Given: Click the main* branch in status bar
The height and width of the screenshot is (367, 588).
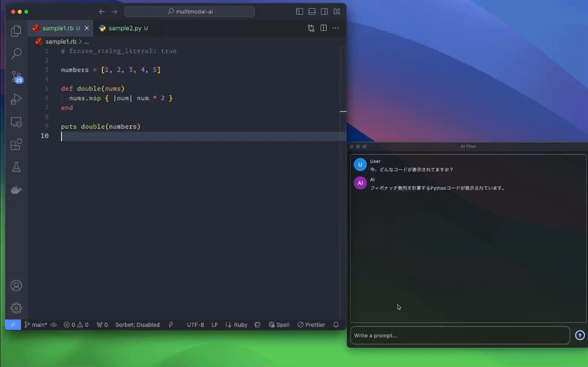Looking at the screenshot, I should 36,325.
